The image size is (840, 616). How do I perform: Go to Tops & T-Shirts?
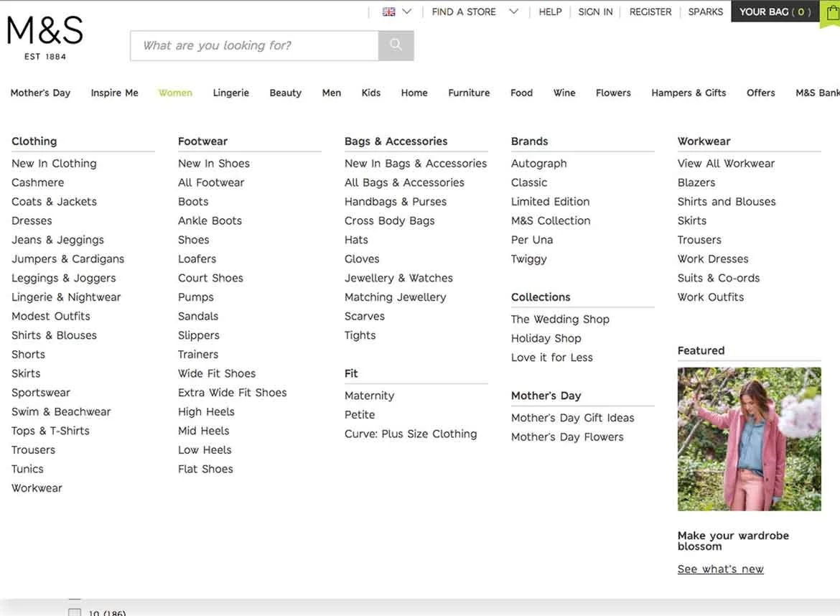click(x=50, y=431)
